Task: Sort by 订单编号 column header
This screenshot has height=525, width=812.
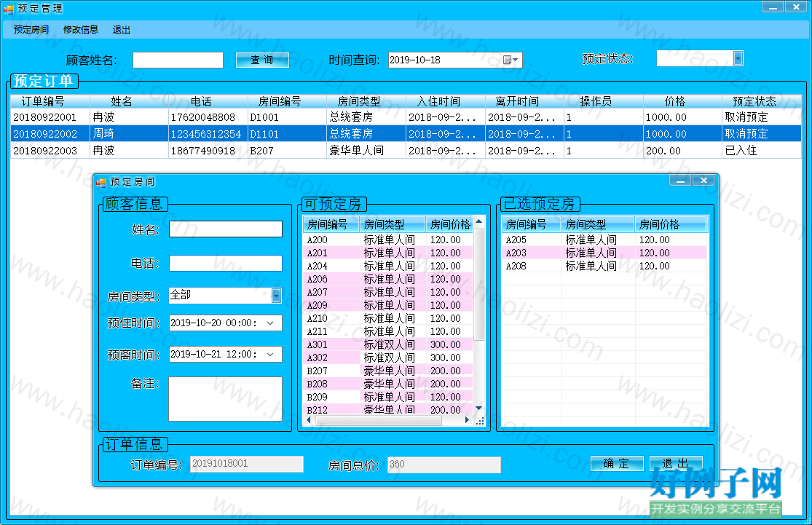Action: (50, 101)
